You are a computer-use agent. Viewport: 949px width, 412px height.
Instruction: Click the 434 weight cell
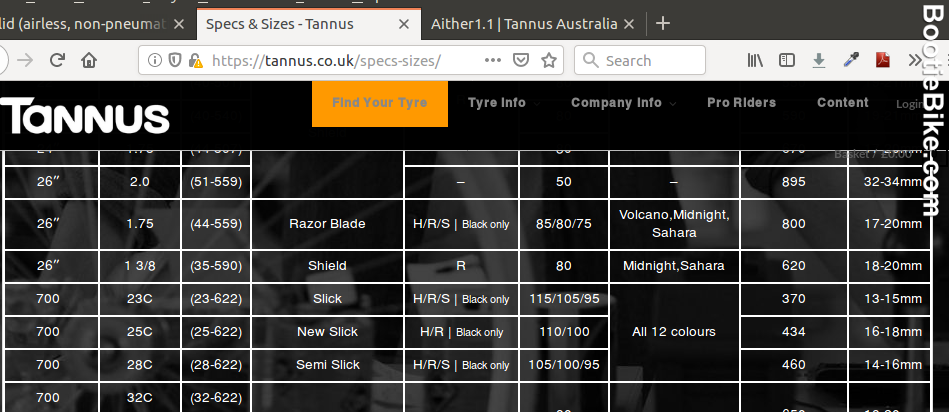(793, 332)
